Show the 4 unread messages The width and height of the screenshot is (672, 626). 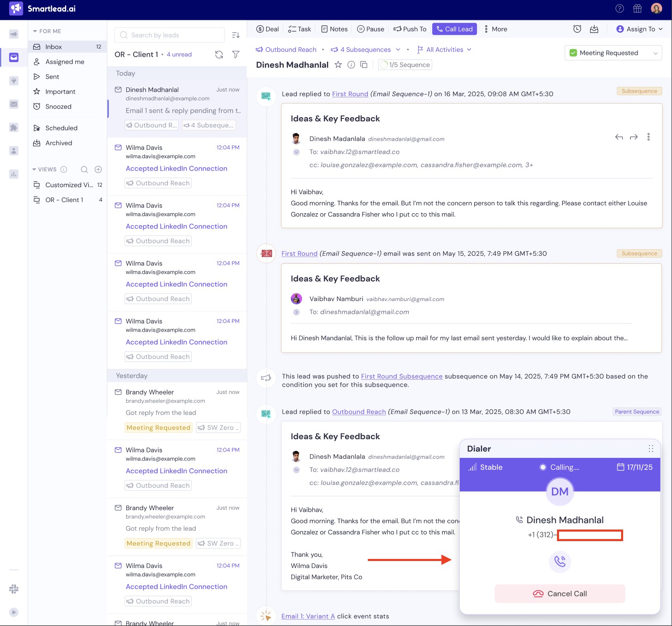click(x=179, y=55)
